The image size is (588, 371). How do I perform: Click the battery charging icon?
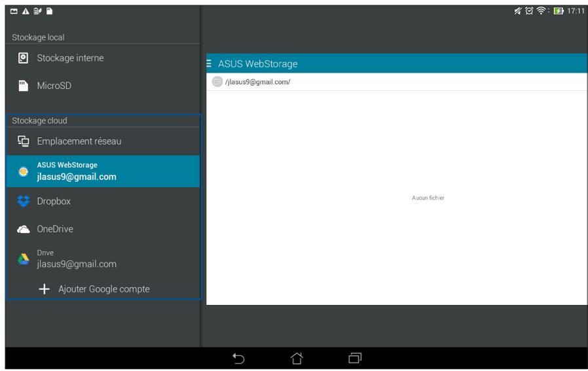tap(559, 11)
